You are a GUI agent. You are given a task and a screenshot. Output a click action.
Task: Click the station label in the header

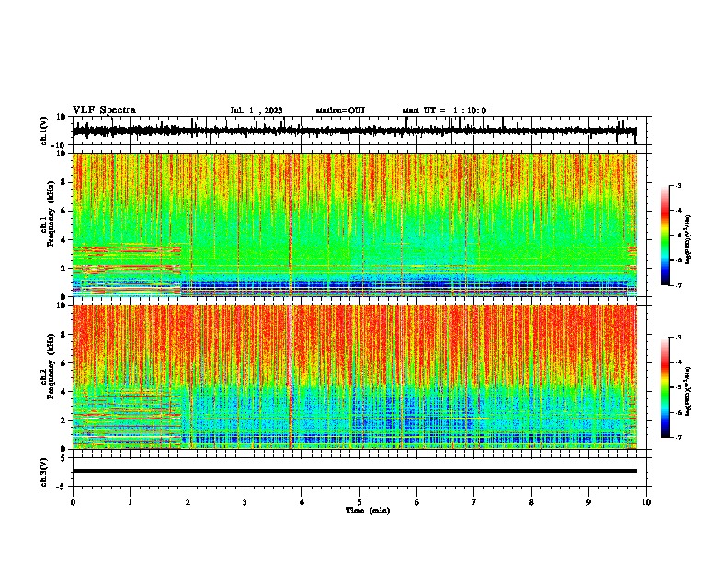click(340, 110)
